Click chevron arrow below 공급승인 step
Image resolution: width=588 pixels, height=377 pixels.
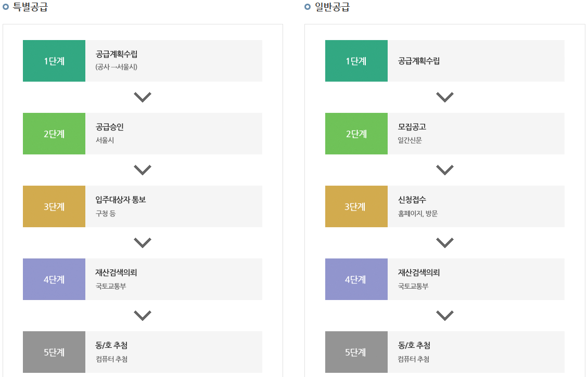(x=143, y=170)
